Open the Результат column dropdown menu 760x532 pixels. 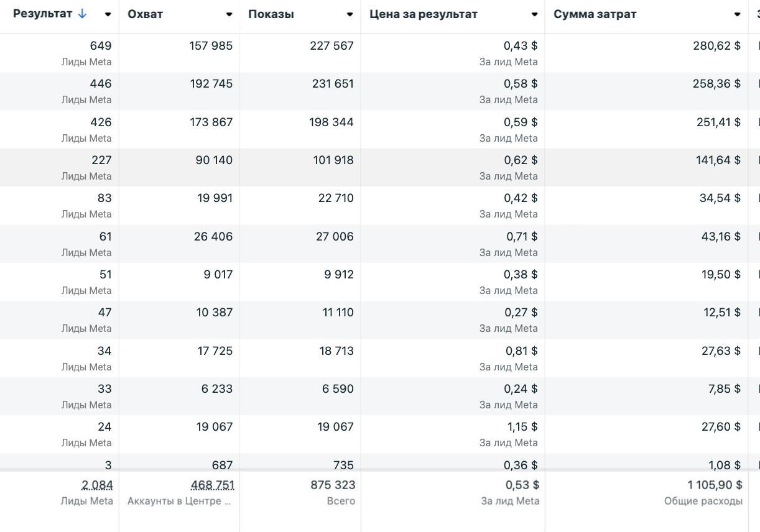108,14
